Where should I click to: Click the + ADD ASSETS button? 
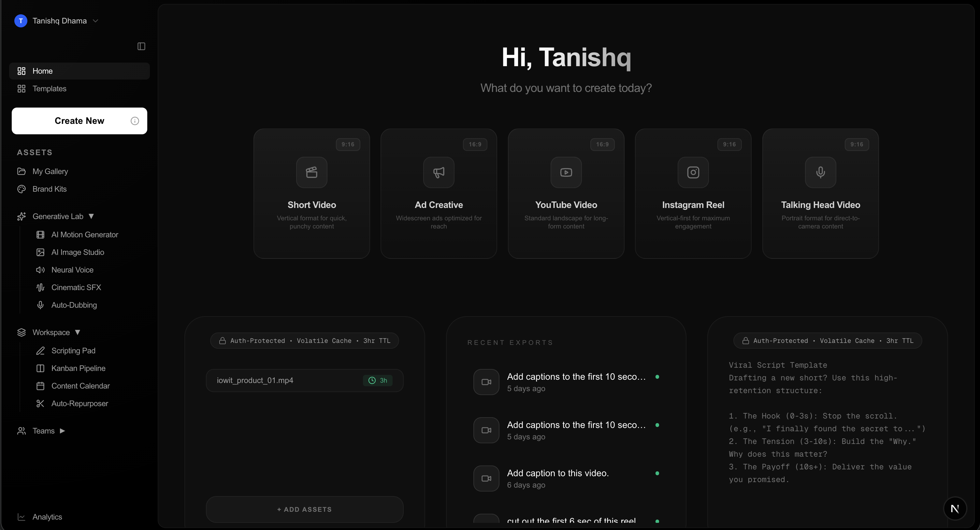pyautogui.click(x=304, y=509)
